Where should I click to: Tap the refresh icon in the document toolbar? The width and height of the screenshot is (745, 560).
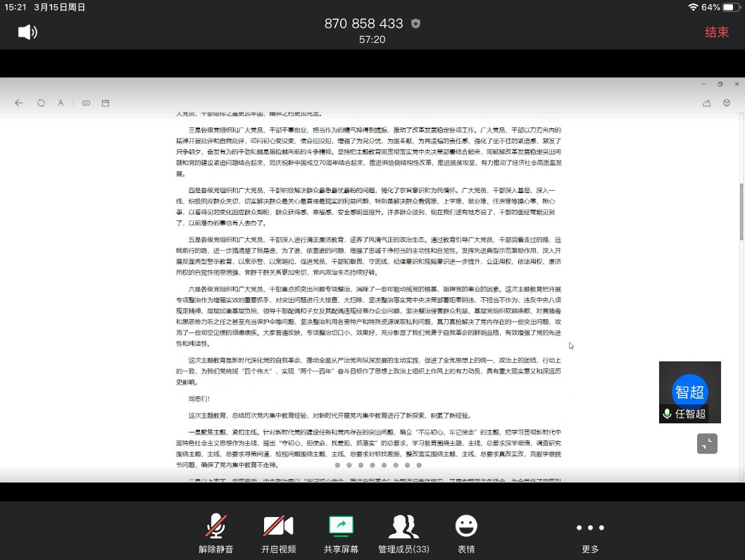pyautogui.click(x=41, y=102)
